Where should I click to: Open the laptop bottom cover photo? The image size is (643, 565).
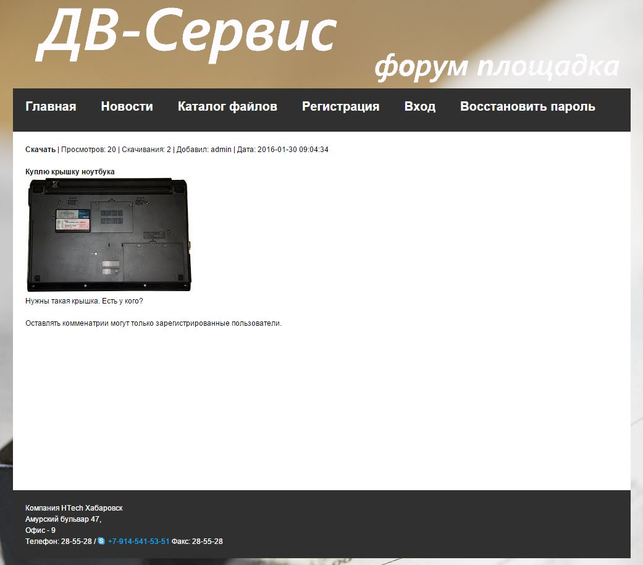coord(109,235)
